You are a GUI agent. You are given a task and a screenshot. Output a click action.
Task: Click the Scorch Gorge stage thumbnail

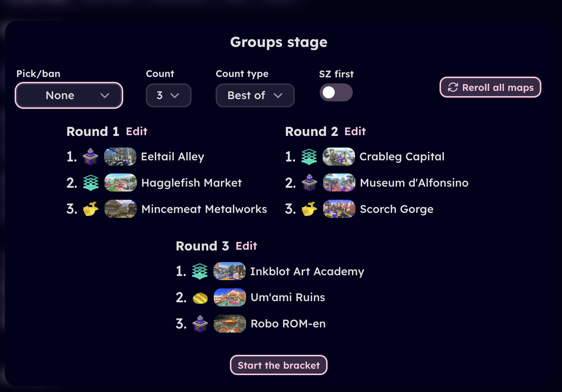click(339, 209)
